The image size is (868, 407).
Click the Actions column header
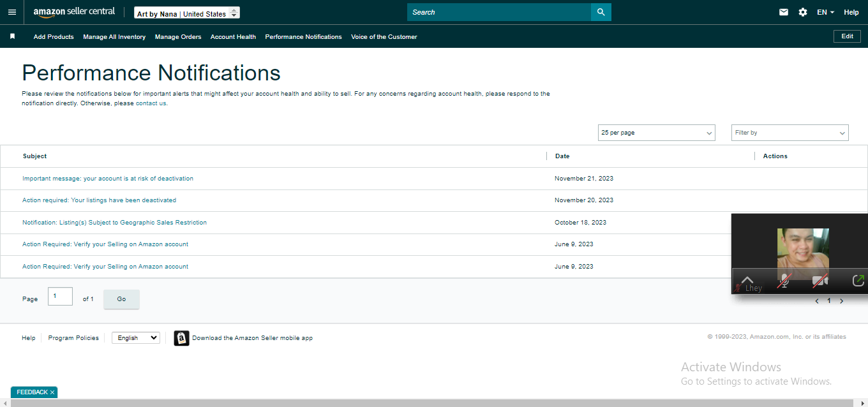point(775,156)
